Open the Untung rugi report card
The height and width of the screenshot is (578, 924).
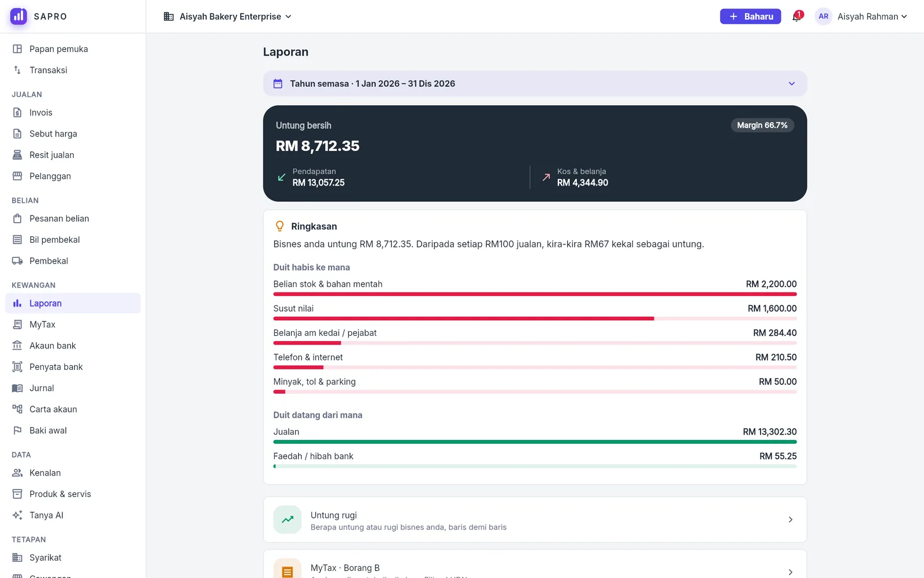pos(535,520)
